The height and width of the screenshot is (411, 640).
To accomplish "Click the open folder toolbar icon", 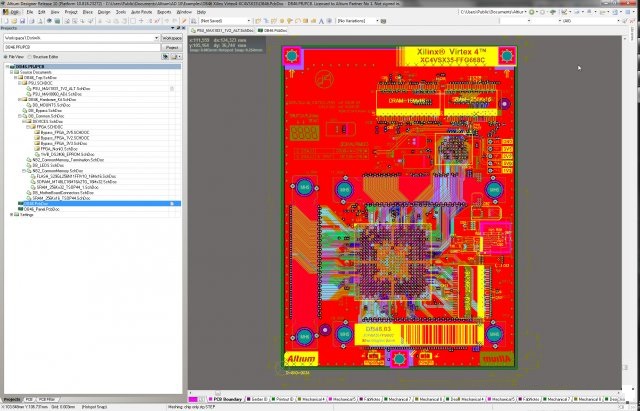I will tap(14, 21).
